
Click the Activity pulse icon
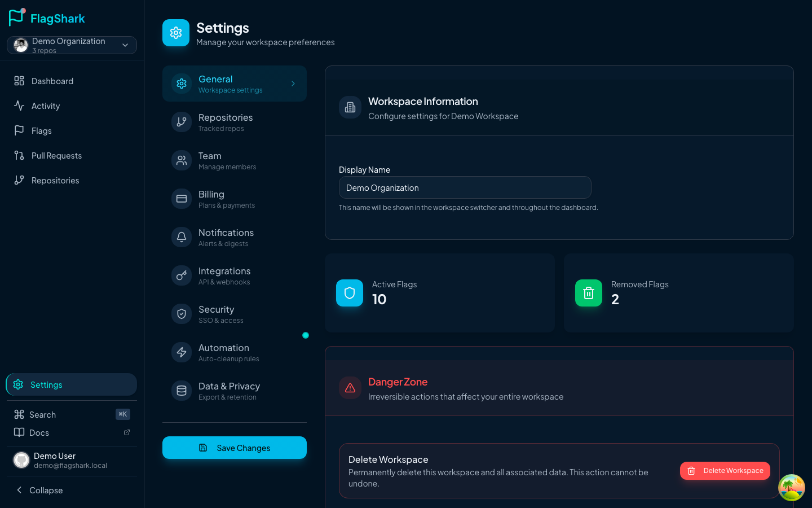(x=19, y=106)
